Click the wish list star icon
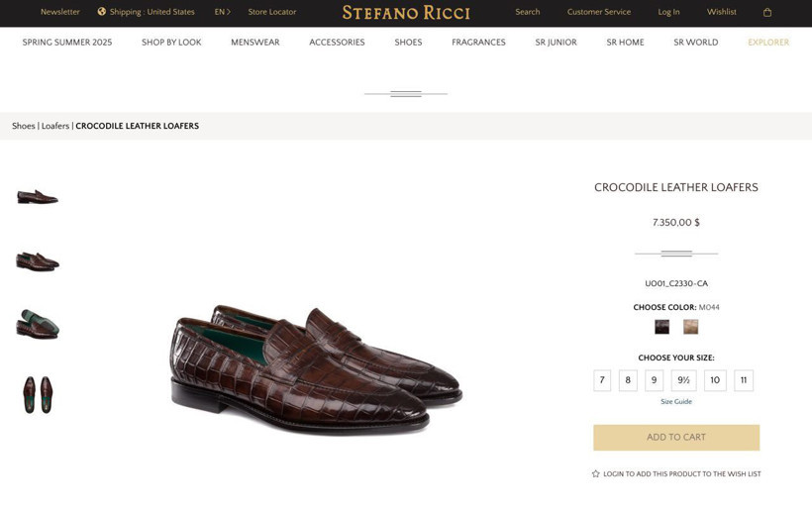 click(595, 474)
